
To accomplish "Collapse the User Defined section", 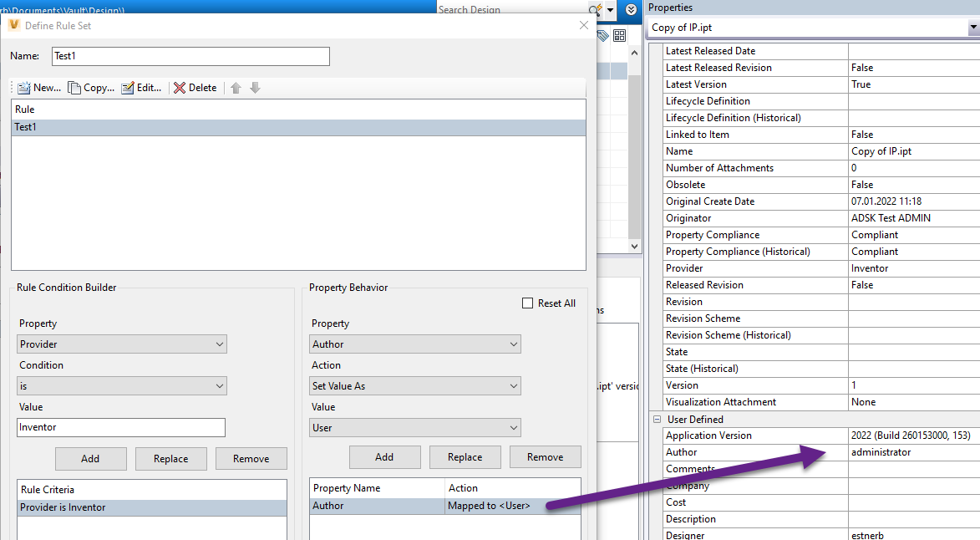I will point(656,419).
